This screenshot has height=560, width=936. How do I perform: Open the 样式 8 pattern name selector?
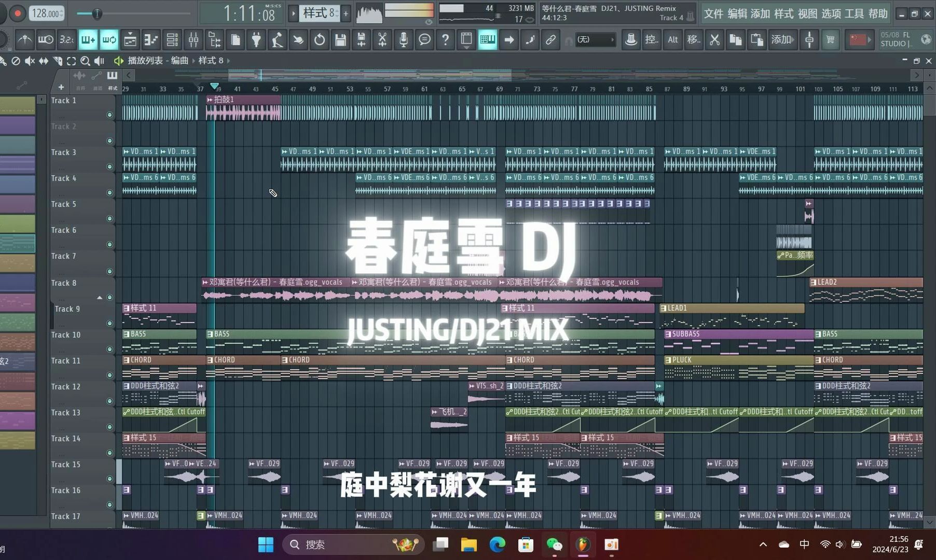319,13
